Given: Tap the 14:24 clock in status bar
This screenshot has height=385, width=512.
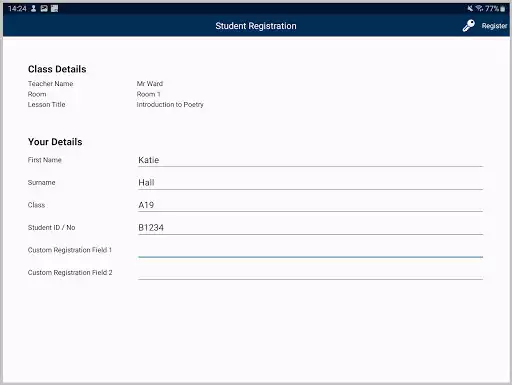Looking at the screenshot, I should (x=17, y=8).
